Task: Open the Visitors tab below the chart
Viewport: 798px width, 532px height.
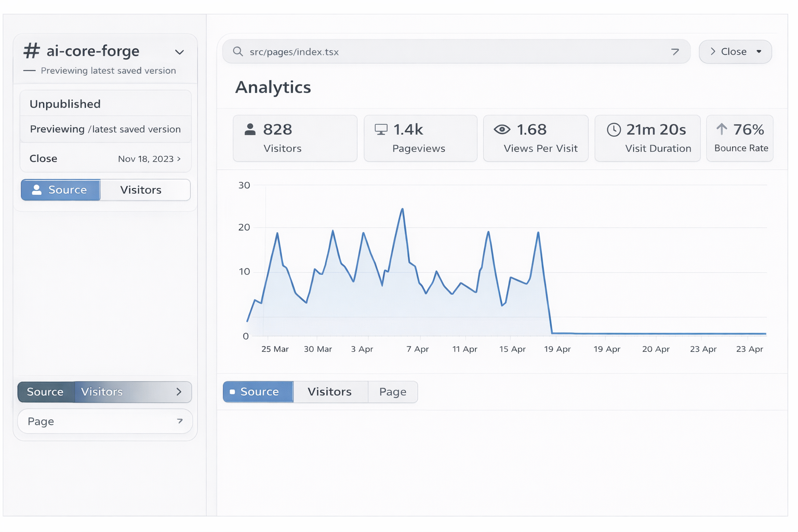Action: (x=330, y=392)
